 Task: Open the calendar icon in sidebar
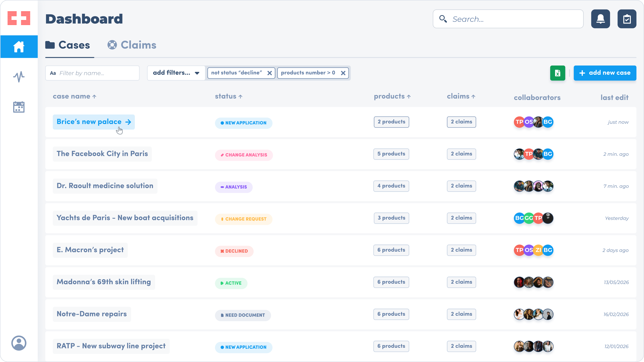pos(19,107)
